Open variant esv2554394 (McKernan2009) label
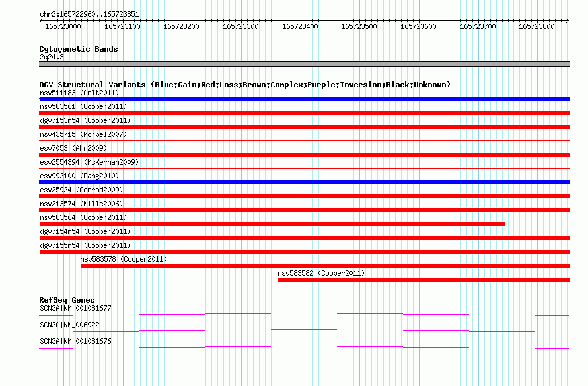 coord(89,162)
